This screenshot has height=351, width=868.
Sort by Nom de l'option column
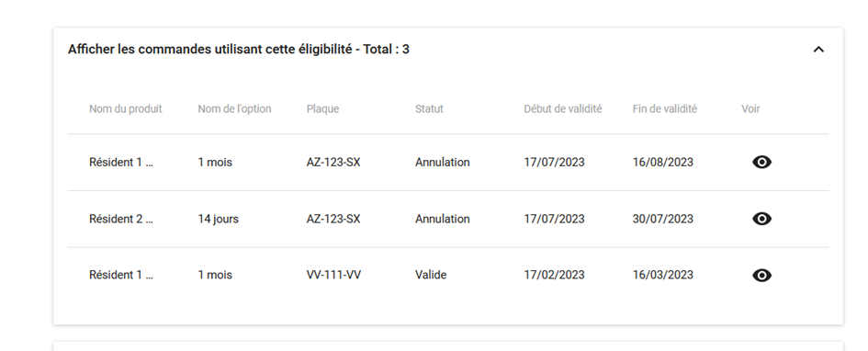(235, 109)
